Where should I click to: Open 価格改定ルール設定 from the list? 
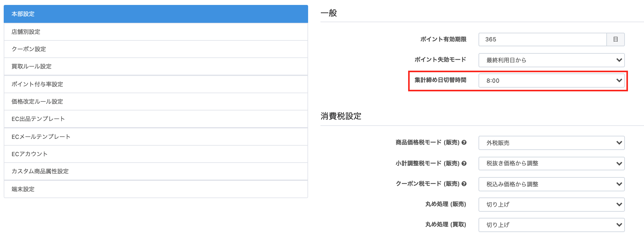click(156, 102)
